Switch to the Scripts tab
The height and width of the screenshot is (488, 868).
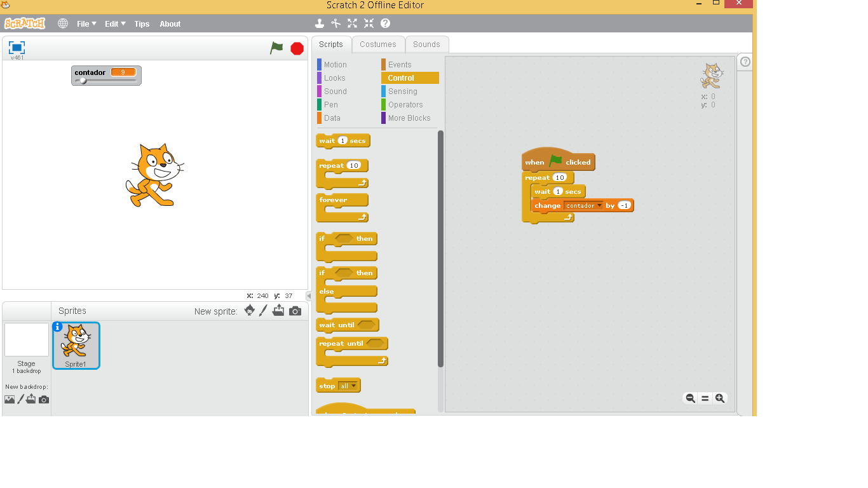pyautogui.click(x=330, y=44)
